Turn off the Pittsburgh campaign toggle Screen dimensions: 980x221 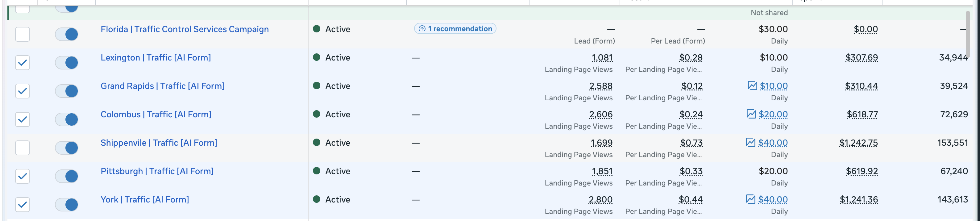tap(67, 176)
